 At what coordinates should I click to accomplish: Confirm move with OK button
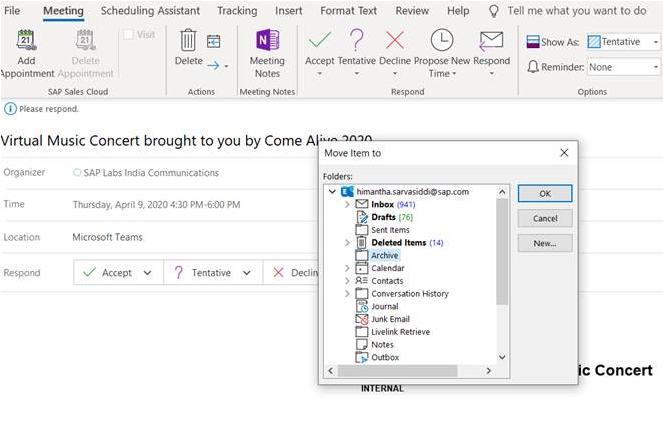point(545,193)
